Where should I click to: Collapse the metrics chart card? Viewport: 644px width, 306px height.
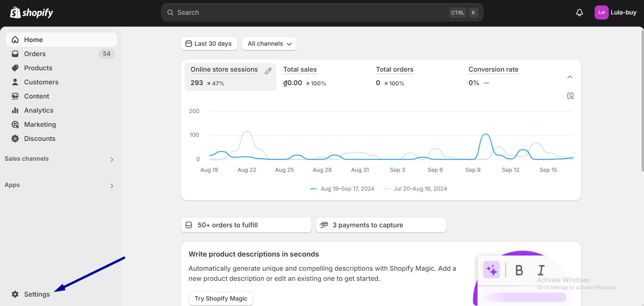(570, 77)
